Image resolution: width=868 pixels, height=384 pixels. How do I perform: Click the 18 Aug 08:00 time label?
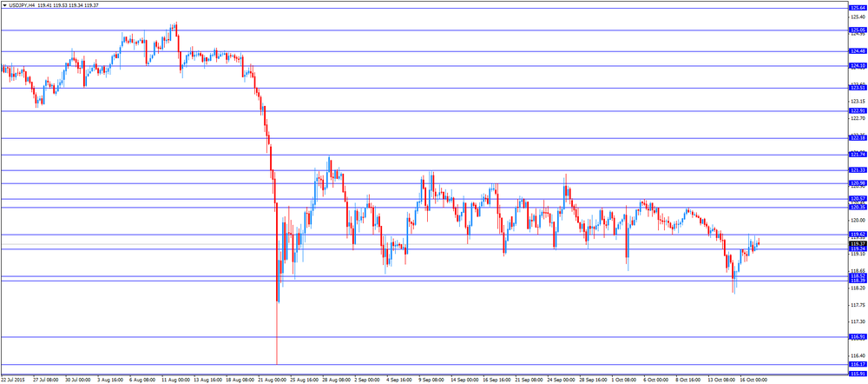[x=240, y=381]
